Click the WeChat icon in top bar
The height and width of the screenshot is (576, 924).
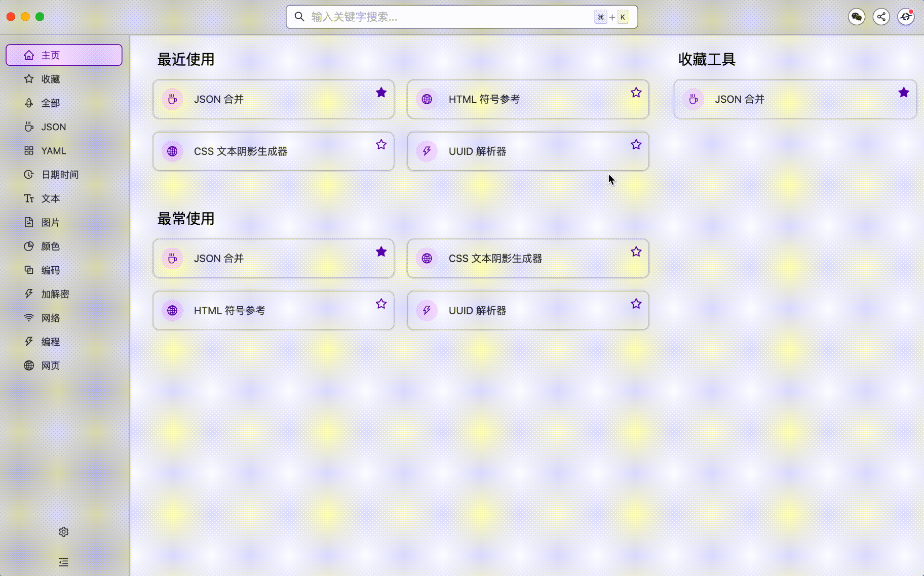coord(857,17)
